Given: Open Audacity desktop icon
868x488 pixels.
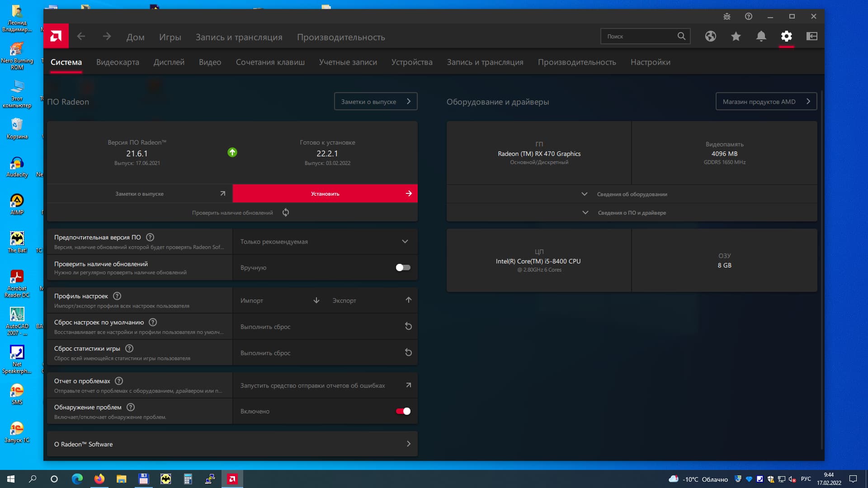Looking at the screenshot, I should pyautogui.click(x=17, y=167).
